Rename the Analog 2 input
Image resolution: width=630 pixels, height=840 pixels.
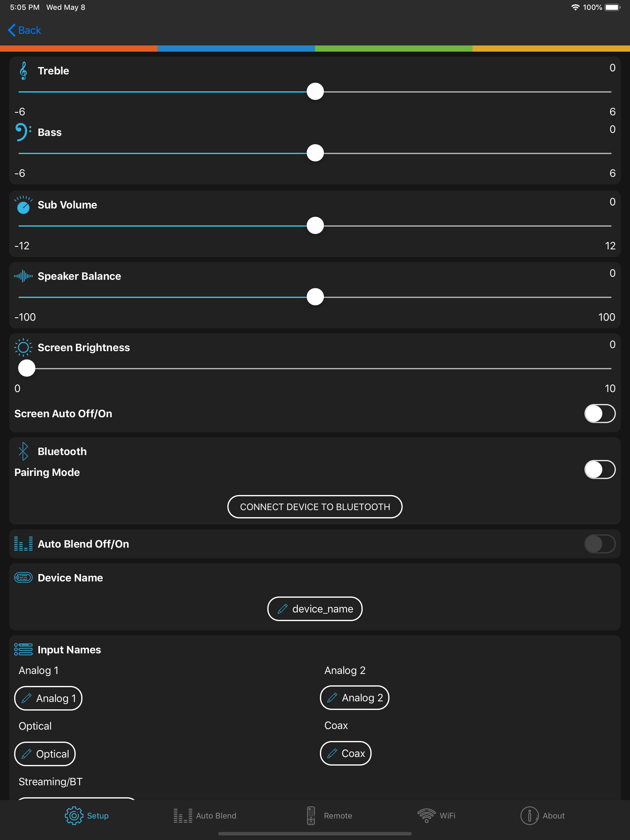[x=354, y=698]
